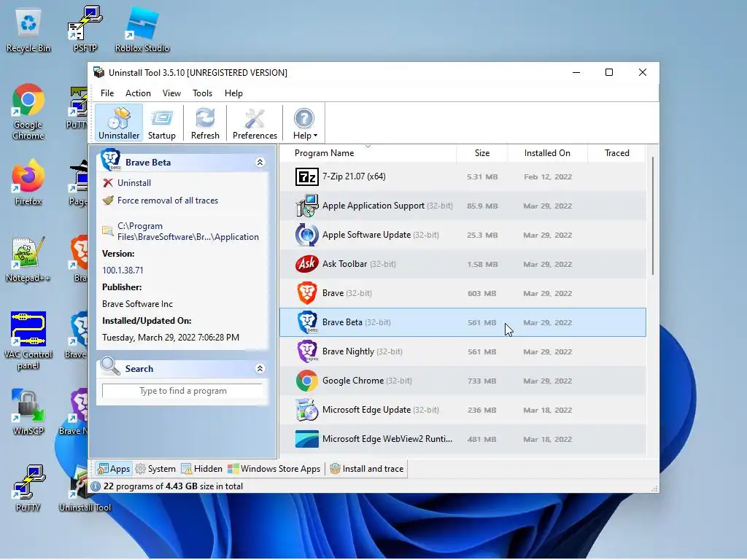Click the Feb 12, 2022 date cell
The image size is (747, 560).
click(x=547, y=176)
